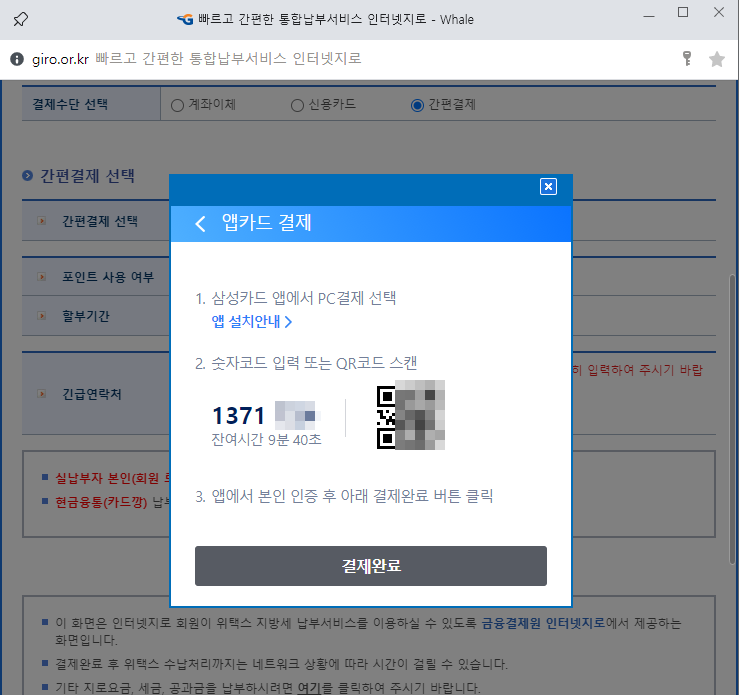Click the 긴급연락처 row label
Viewport: 739px width, 695px height.
92,394
